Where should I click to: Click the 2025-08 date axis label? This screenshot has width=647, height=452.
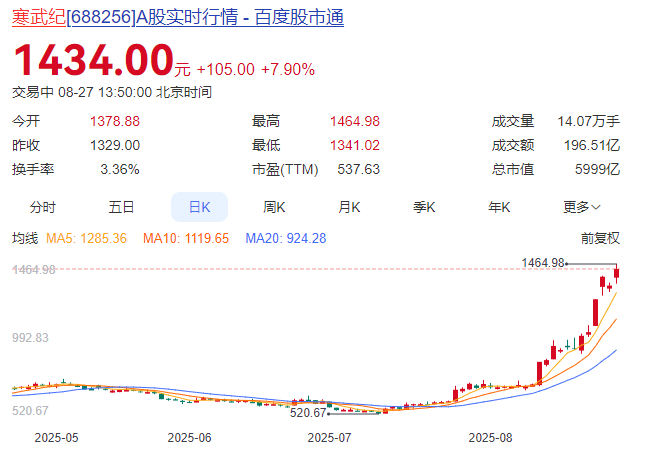(x=490, y=438)
